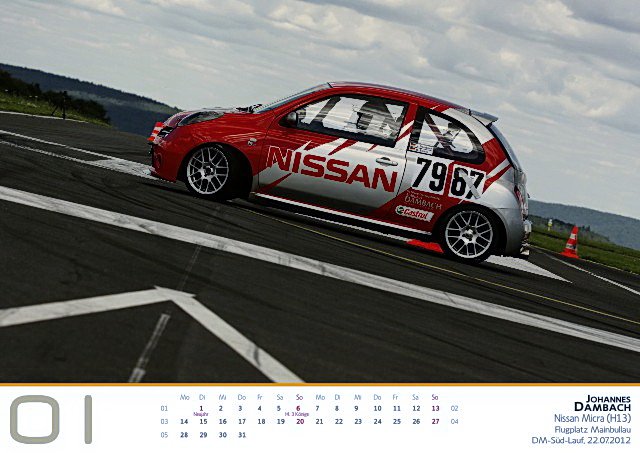Click week number 02 label
This screenshot has height=453, width=640.
455,408
